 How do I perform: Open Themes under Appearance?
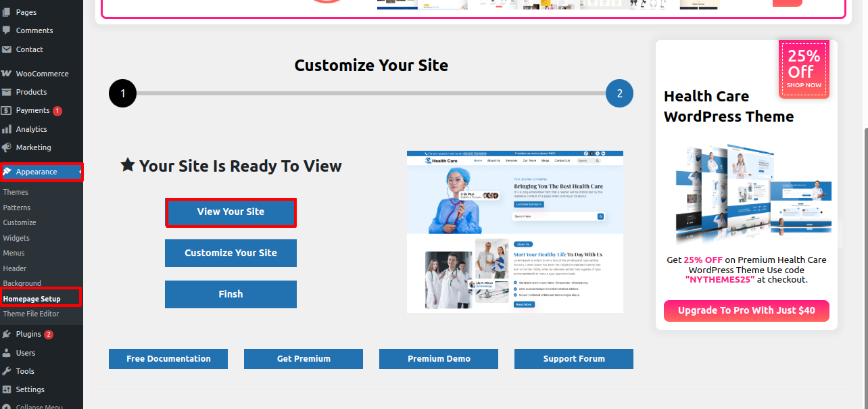[x=16, y=192]
